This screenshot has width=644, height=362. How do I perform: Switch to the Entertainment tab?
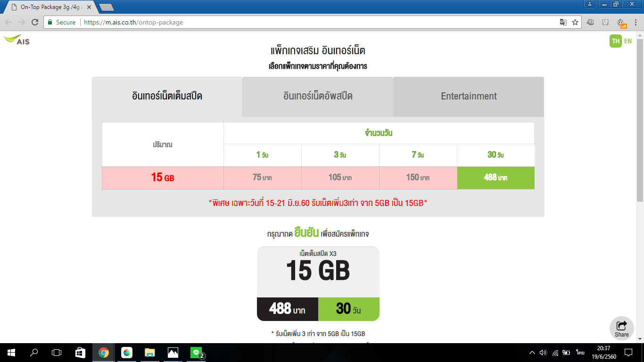tap(469, 97)
